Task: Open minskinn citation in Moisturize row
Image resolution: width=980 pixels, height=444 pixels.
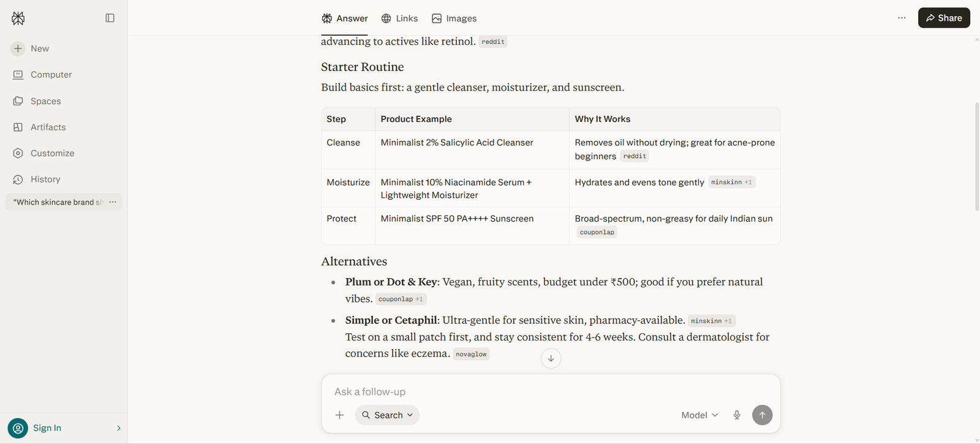Action: click(x=732, y=182)
